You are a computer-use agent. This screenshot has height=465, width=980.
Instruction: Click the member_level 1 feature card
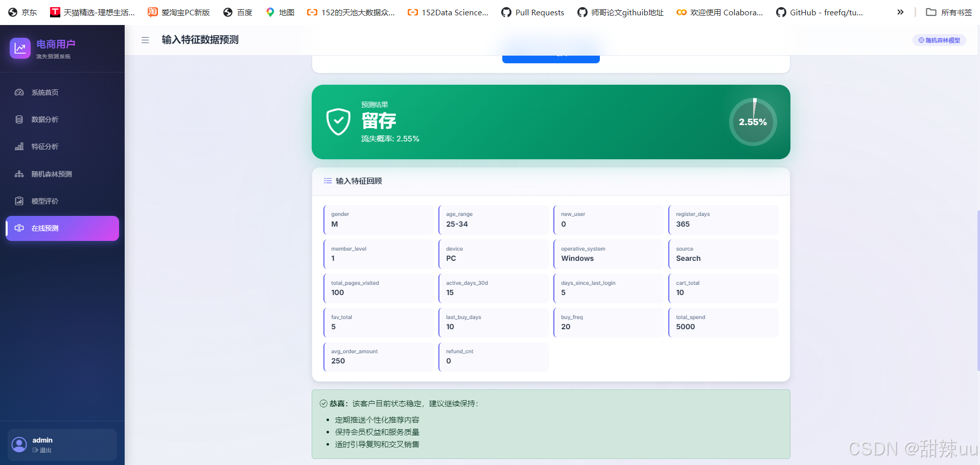click(378, 254)
